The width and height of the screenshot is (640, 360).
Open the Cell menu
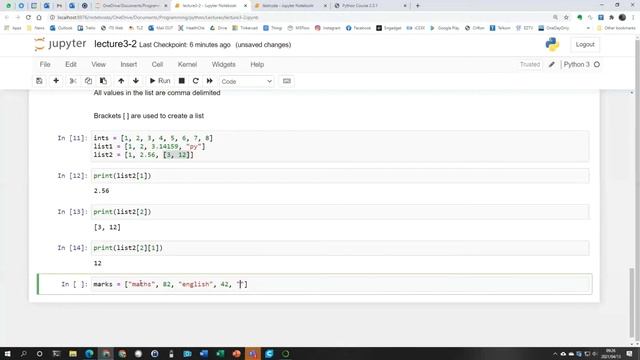pyautogui.click(x=157, y=64)
